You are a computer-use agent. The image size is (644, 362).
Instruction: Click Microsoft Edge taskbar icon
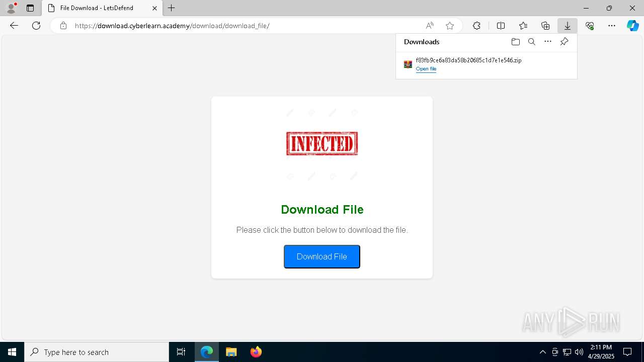point(207,352)
